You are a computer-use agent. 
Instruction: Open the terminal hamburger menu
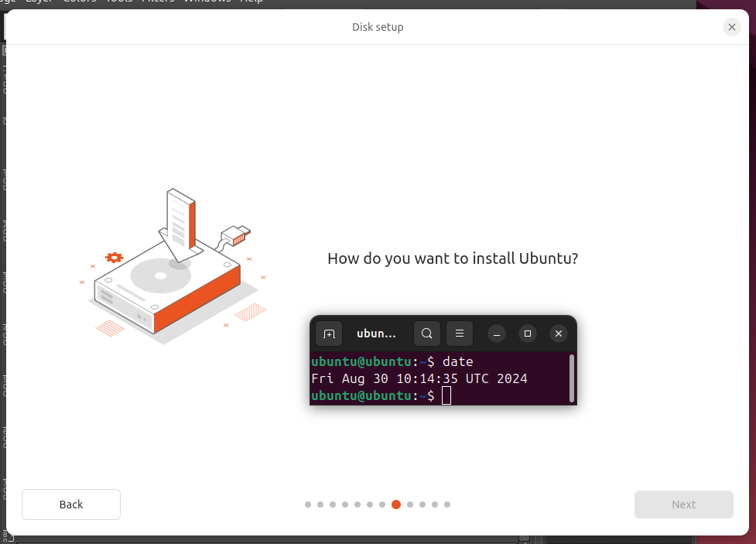tap(460, 334)
